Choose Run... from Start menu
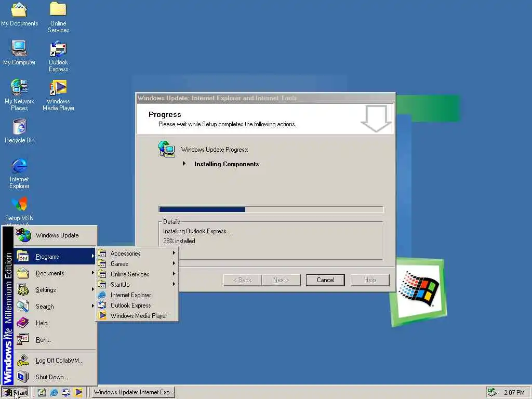The height and width of the screenshot is (399, 532). tap(55, 340)
